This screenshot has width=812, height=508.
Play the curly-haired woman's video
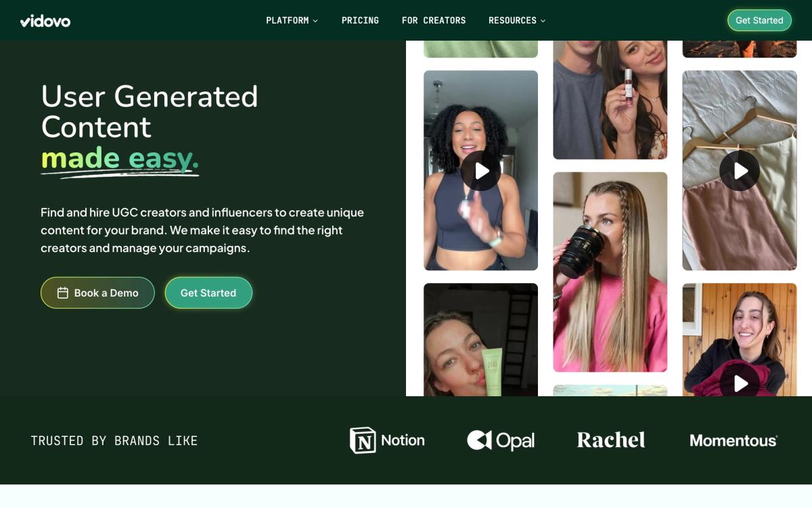tap(481, 171)
